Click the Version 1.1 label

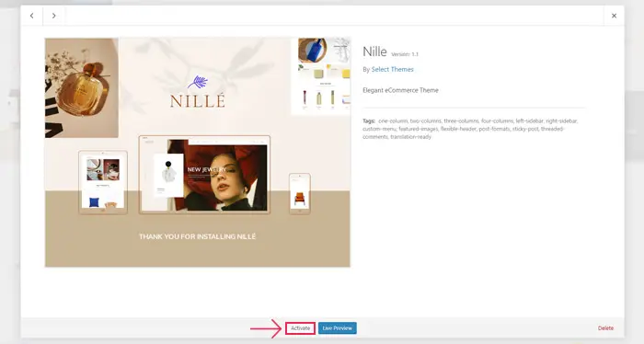(405, 54)
